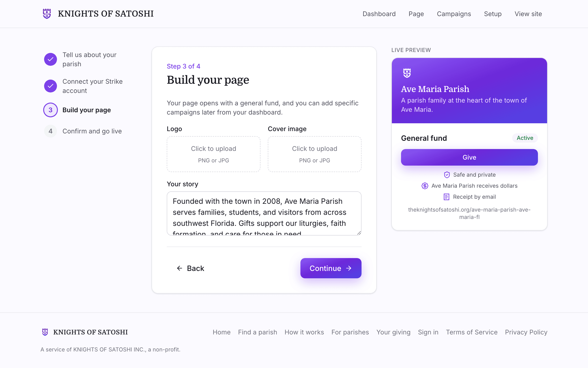Click the receipt icon next to Receipt by email
This screenshot has width=588, height=368.
446,197
